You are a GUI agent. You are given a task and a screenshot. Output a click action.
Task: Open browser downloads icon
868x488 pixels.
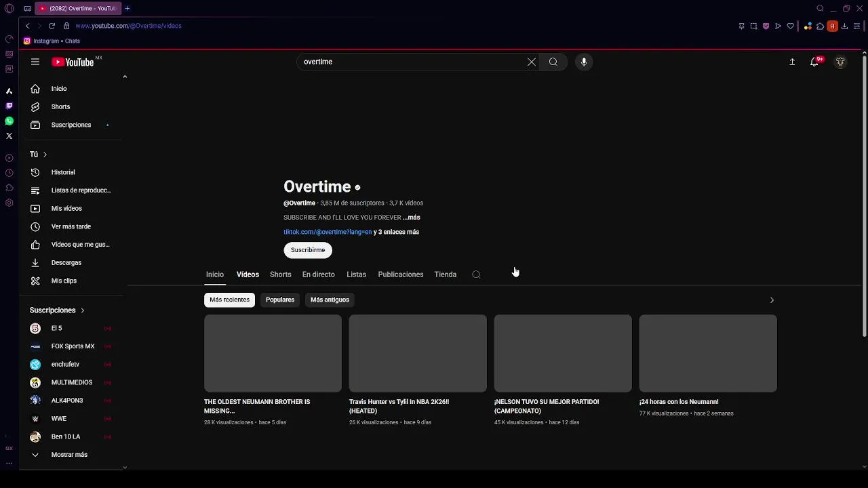844,26
